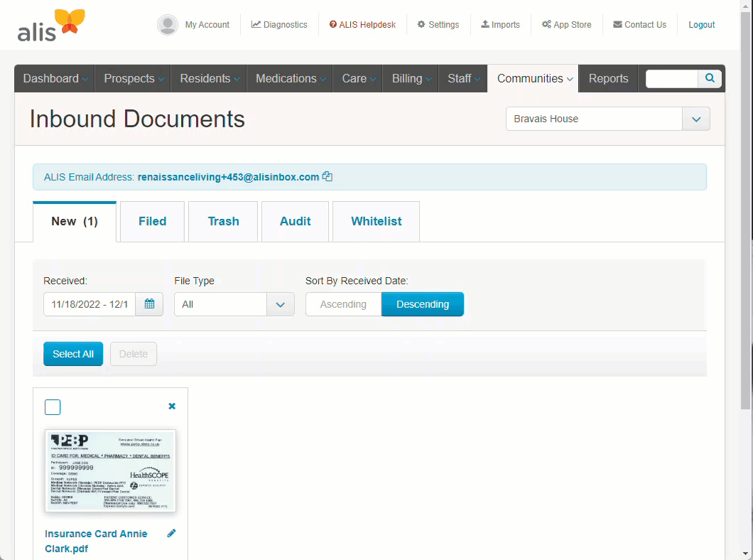The height and width of the screenshot is (560, 753).
Task: Switch sorting to Ascending
Action: pyautogui.click(x=343, y=303)
